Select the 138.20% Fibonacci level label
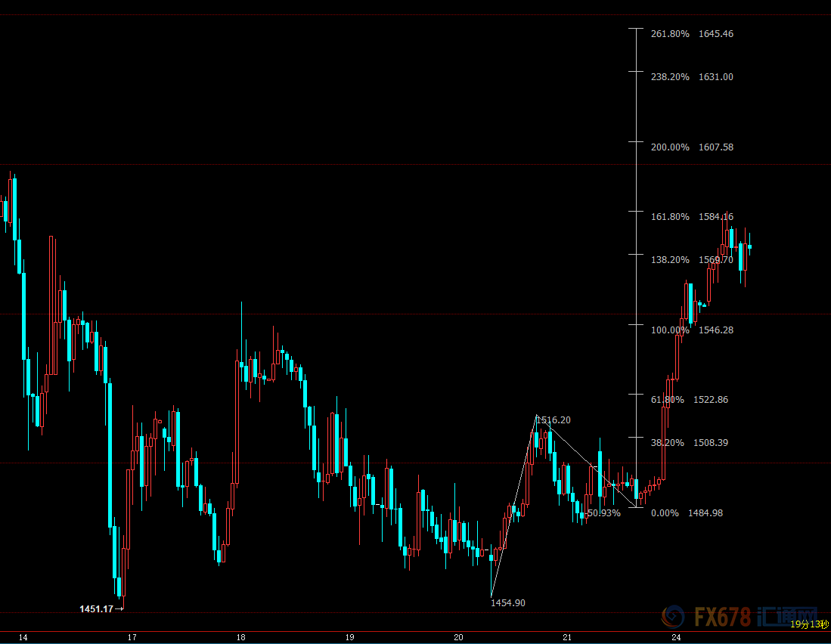This screenshot has width=831, height=644. [x=670, y=260]
